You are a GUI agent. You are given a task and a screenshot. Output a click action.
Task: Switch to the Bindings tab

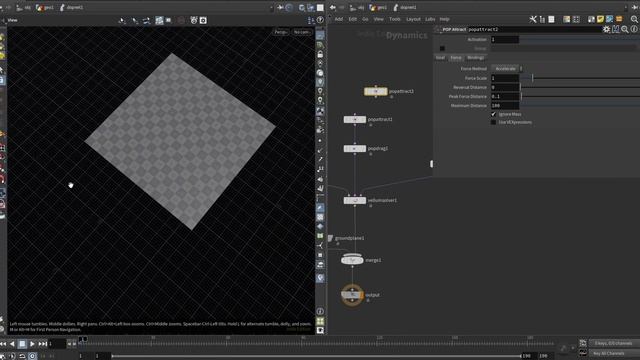click(475, 58)
